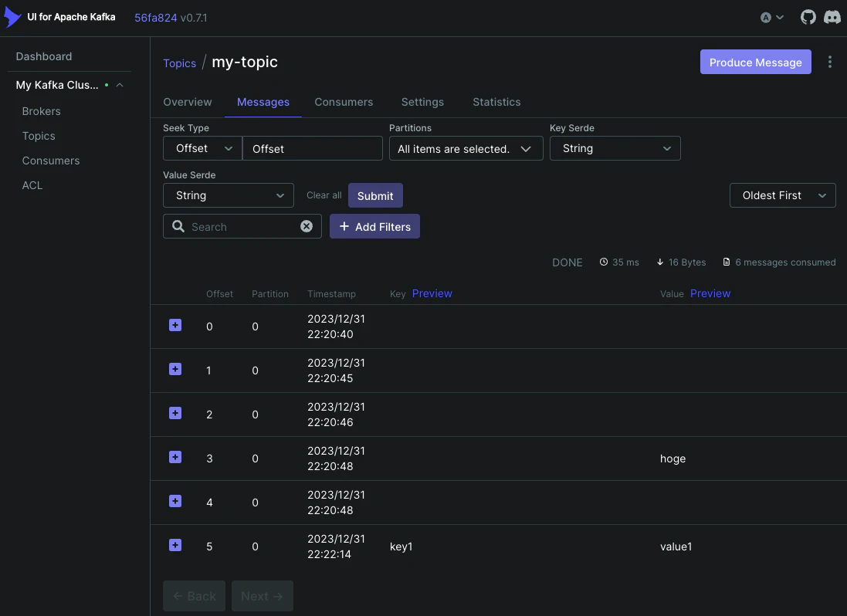The image size is (847, 616).
Task: Click the magnifier icon in Search box
Action: (178, 226)
